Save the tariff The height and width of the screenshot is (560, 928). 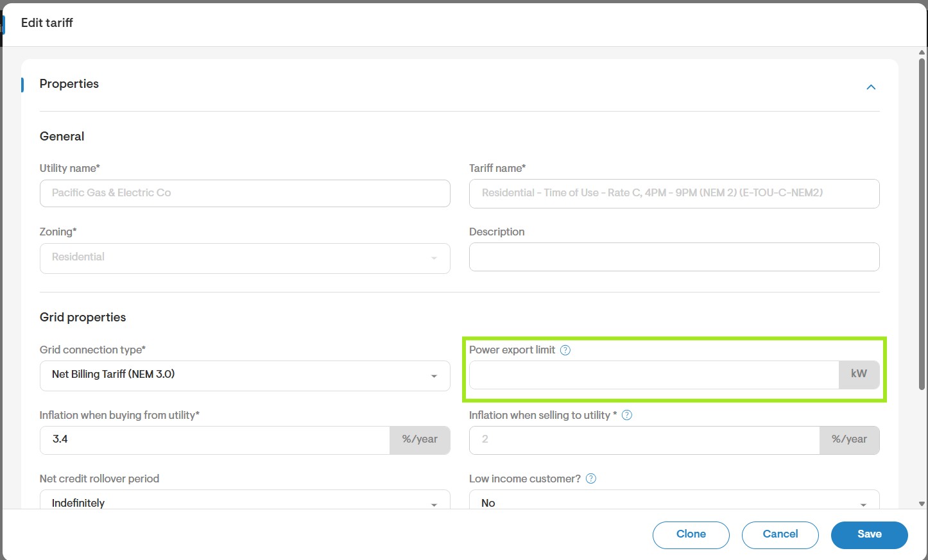(870, 535)
